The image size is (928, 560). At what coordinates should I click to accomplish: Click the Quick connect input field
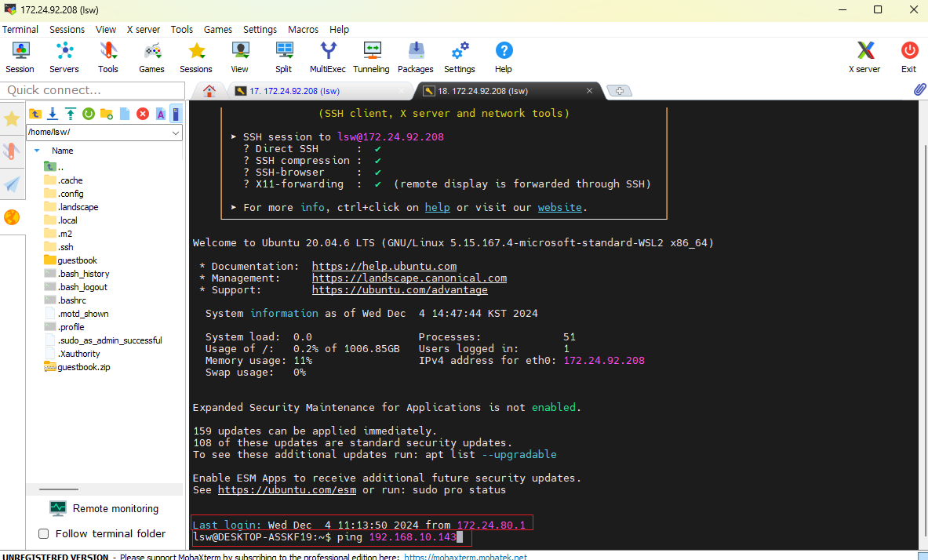pos(93,90)
